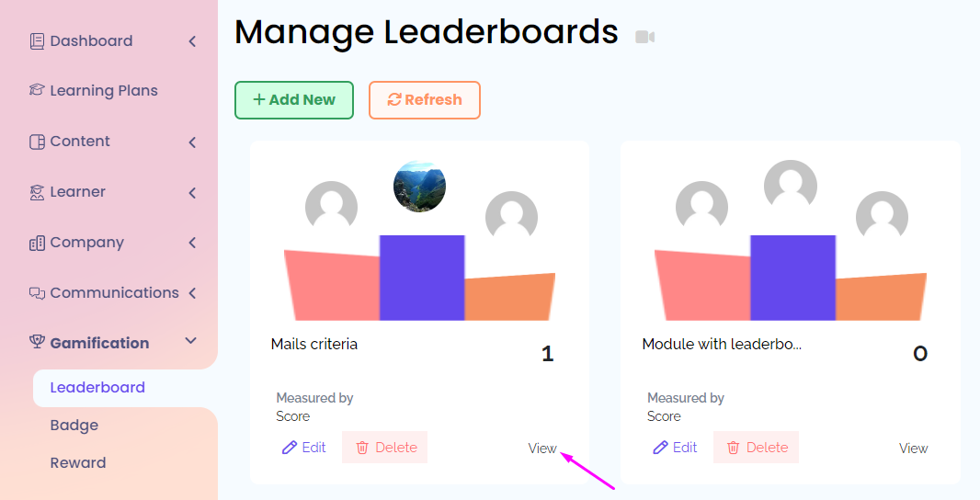Image resolution: width=980 pixels, height=500 pixels.
Task: Click the Content sidebar icon
Action: [x=37, y=142]
